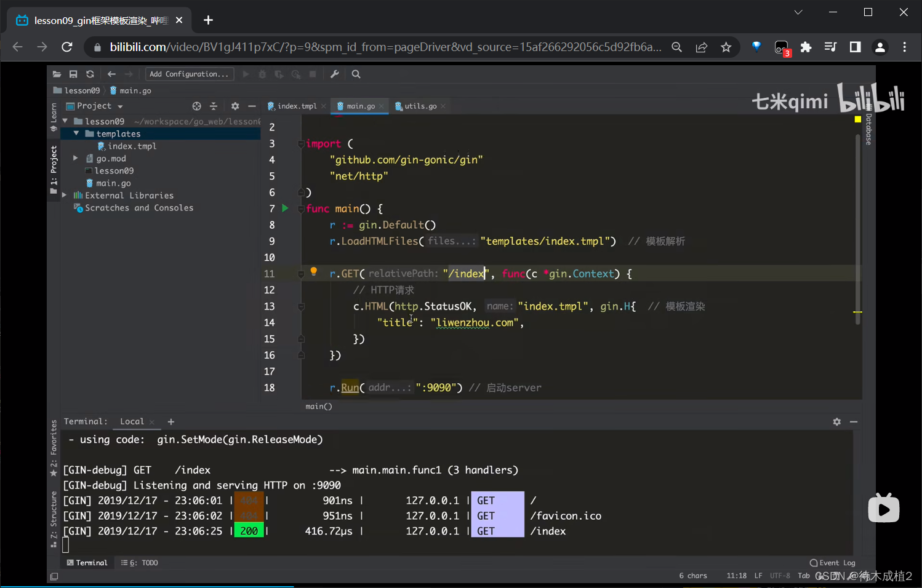
Task: Fold func main using line 7 fold marker
Action: tap(301, 209)
